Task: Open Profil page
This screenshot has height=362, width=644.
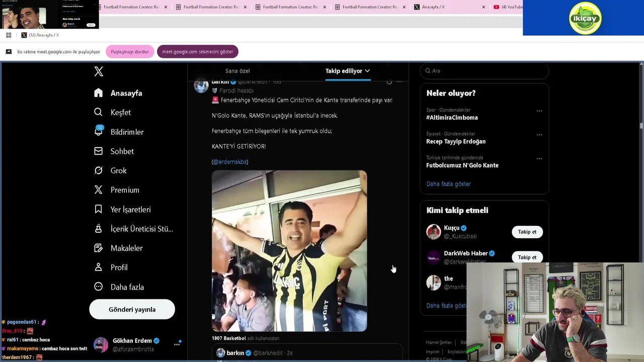Action: [x=111, y=267]
